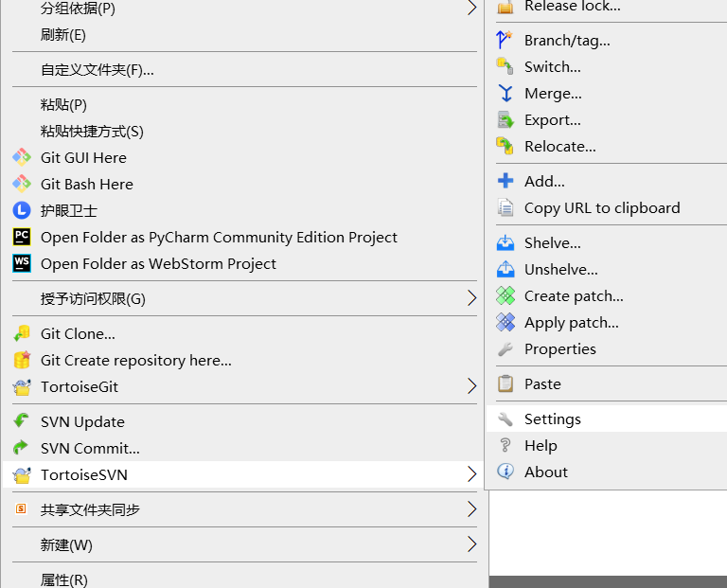This screenshot has height=588, width=727.
Task: Click the TortoiseGit turtle icon
Action: click(22, 386)
